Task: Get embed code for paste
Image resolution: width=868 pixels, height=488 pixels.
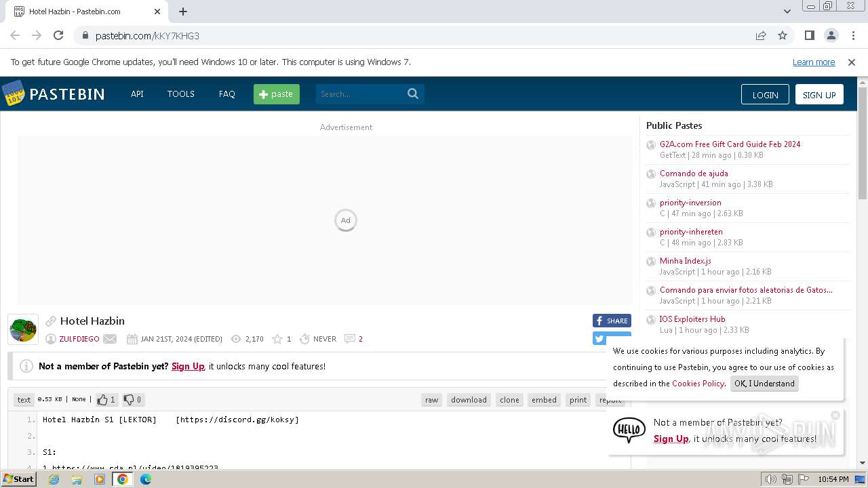Action: [544, 400]
